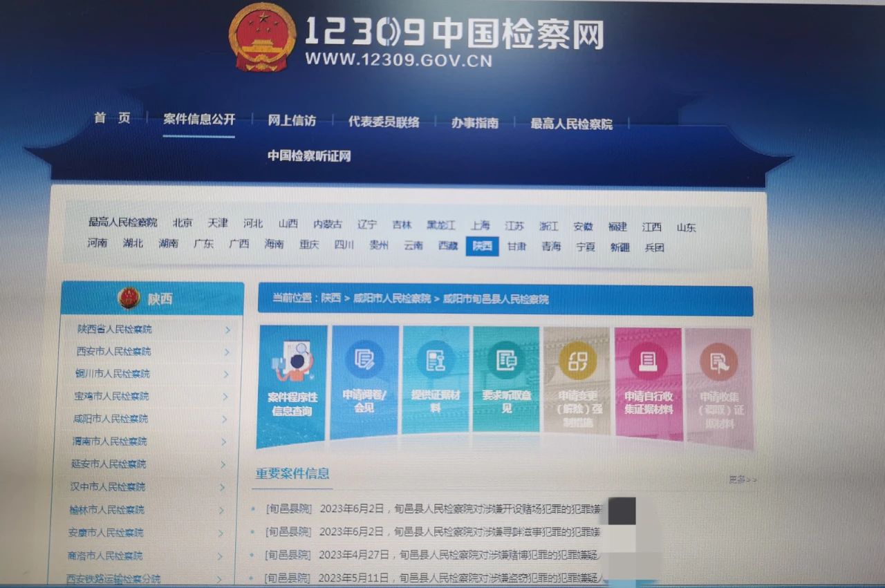885x588 pixels.
Task: Expand 渭南市人民检察院 chevron
Action: pos(224,442)
